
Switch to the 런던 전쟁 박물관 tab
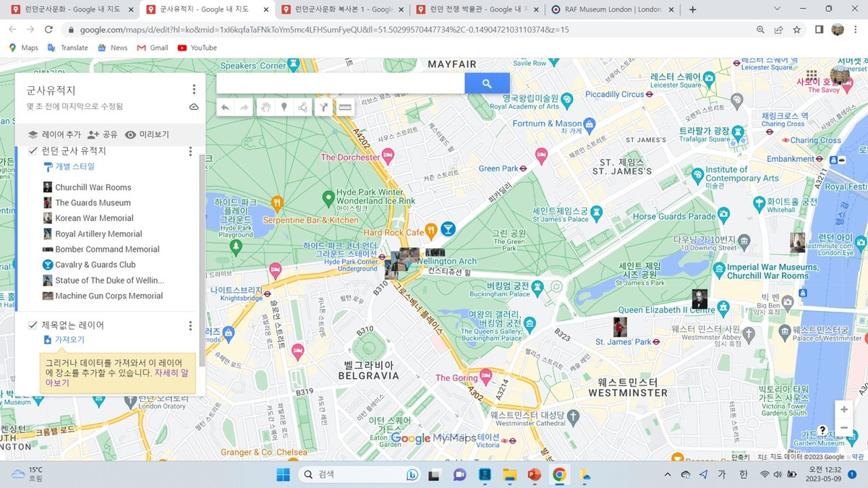click(x=477, y=9)
